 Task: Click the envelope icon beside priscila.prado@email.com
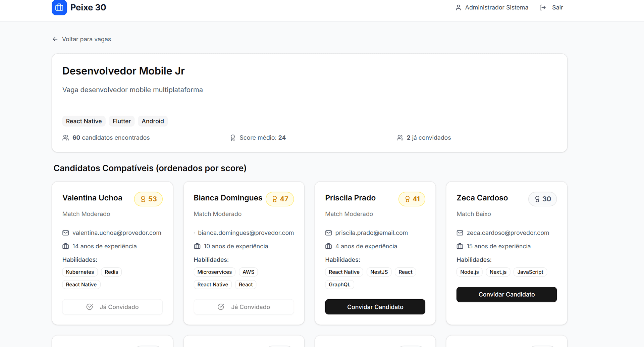329,233
